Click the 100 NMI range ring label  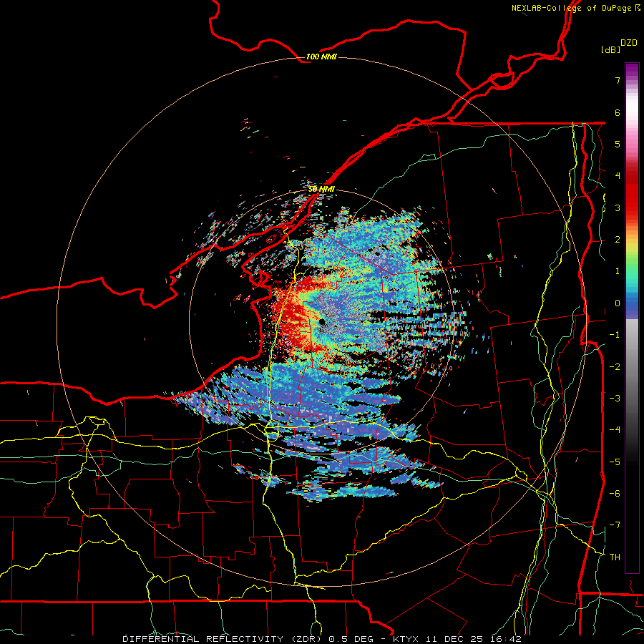[321, 57]
